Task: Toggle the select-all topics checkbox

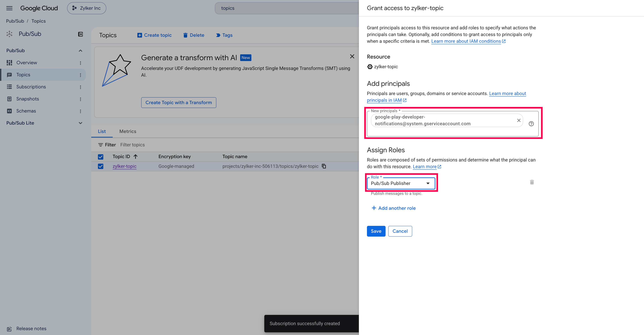Action: coord(100,157)
